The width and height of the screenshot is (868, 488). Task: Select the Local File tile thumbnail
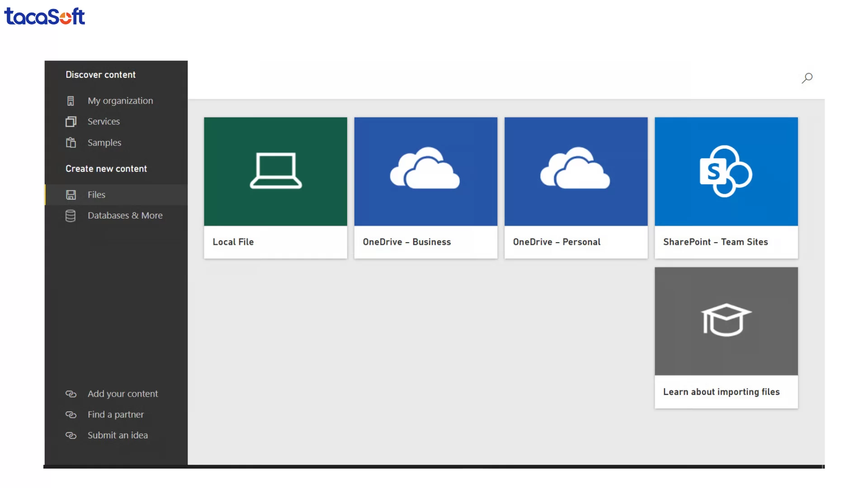pos(275,172)
